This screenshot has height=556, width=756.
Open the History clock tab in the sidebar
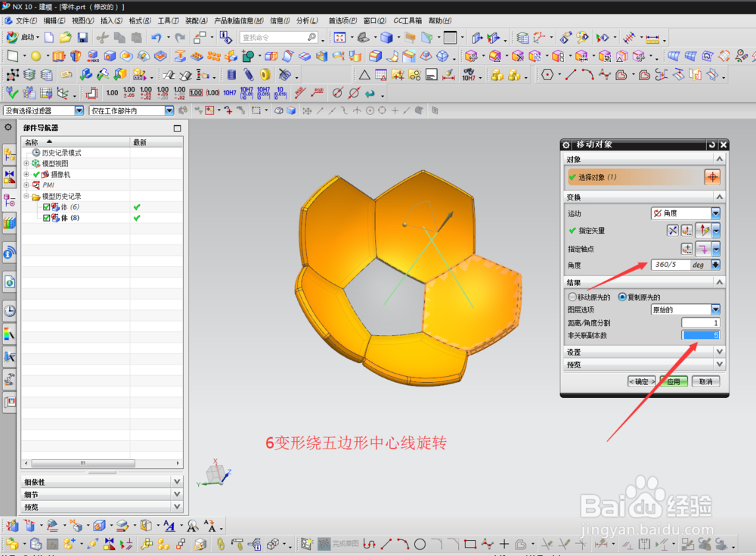tap(10, 311)
